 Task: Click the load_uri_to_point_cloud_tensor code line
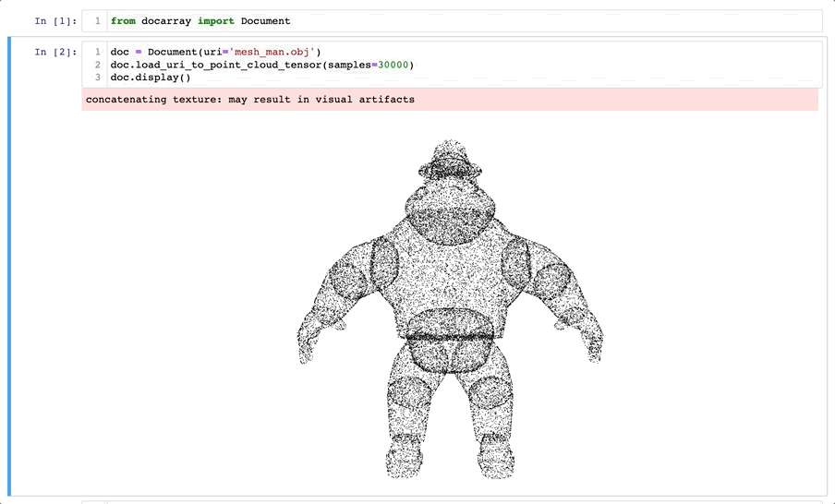click(x=262, y=65)
